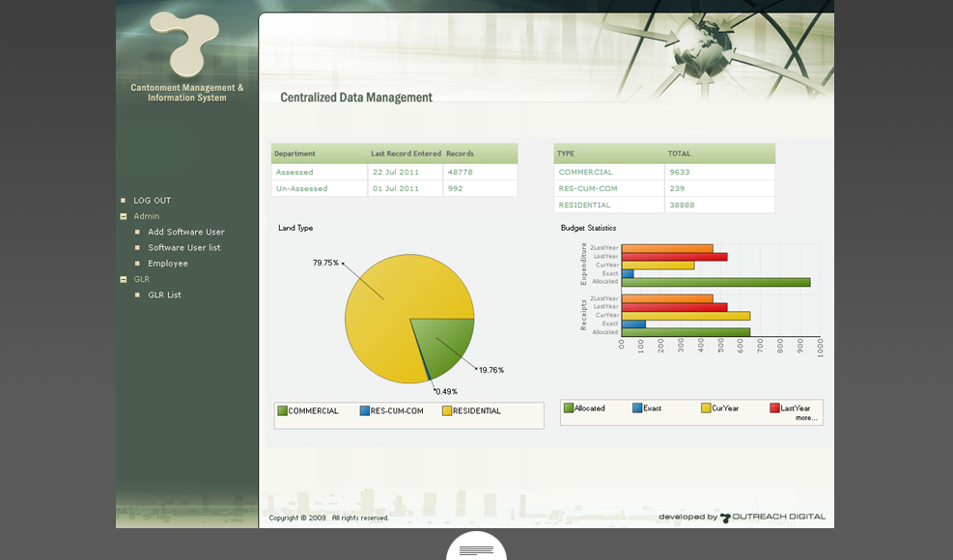Image resolution: width=953 pixels, height=560 pixels.
Task: Select the COMMERCIAL type row
Action: click(x=664, y=172)
